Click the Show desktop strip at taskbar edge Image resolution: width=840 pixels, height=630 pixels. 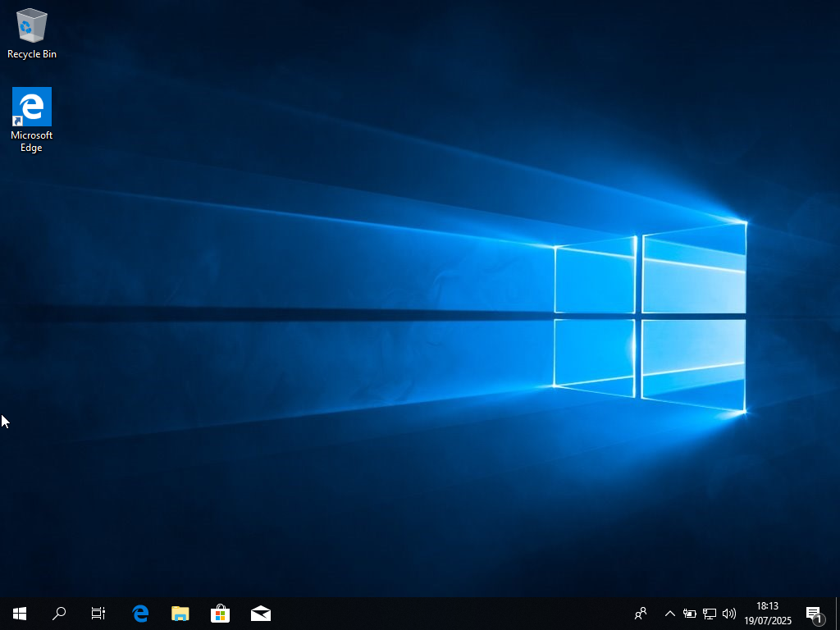pyautogui.click(x=838, y=613)
